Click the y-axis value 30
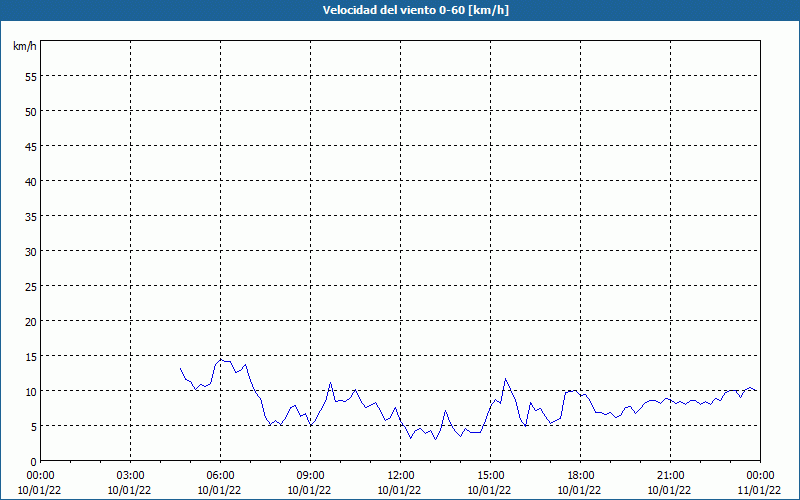 pos(31,252)
